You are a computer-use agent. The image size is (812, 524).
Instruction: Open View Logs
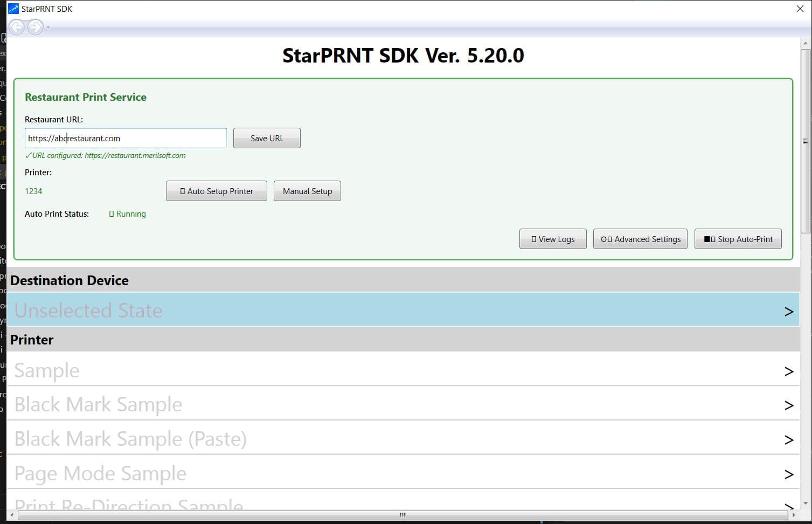(x=553, y=239)
